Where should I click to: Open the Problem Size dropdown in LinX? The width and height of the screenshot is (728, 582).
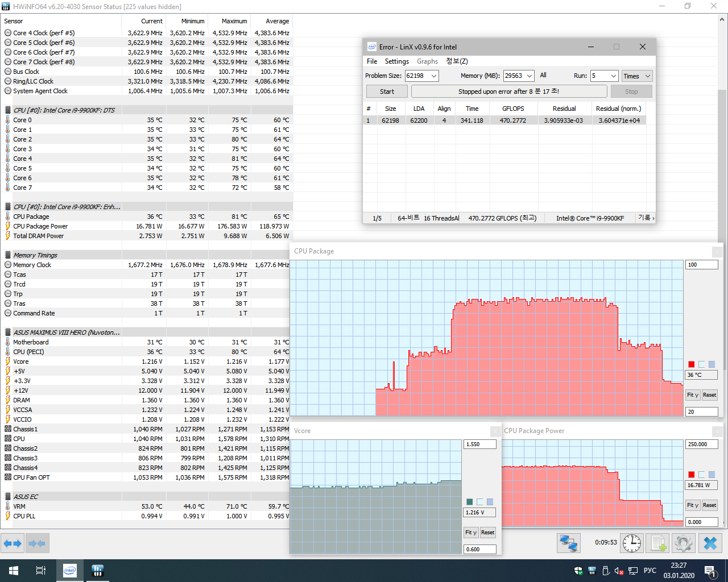click(x=434, y=76)
